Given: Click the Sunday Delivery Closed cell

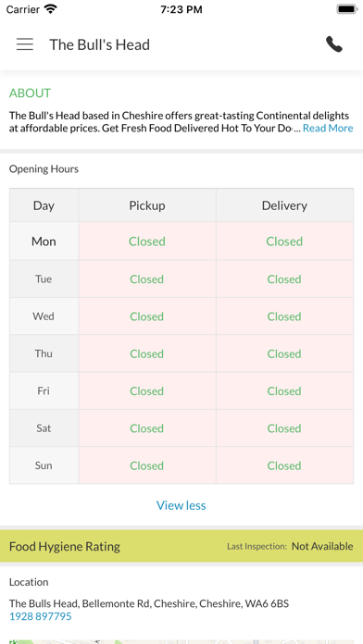Looking at the screenshot, I should [x=284, y=465].
